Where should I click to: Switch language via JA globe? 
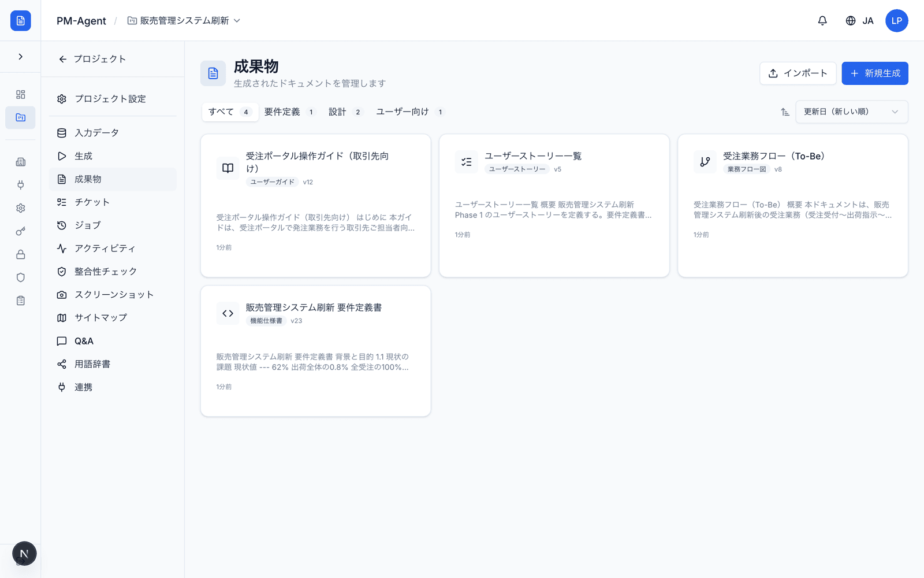859,21
